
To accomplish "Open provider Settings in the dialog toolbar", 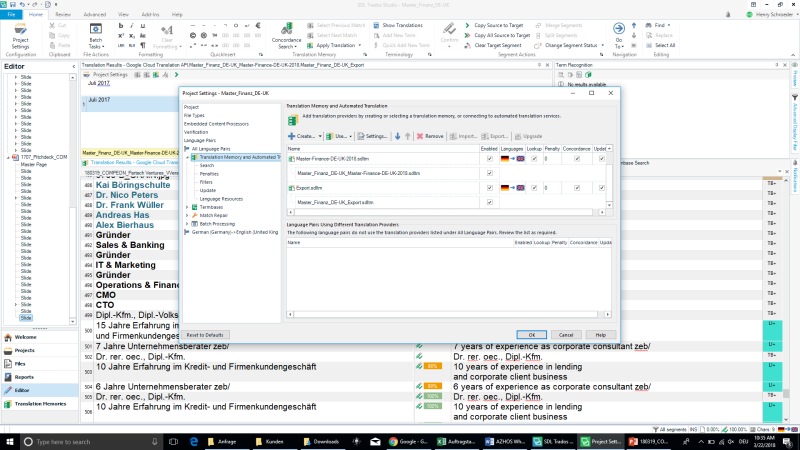I will click(372, 136).
